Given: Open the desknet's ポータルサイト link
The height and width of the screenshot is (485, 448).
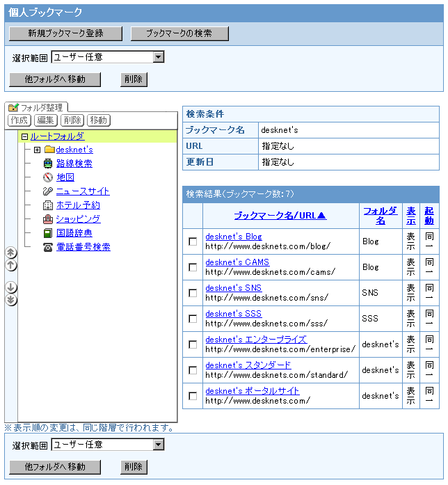Looking at the screenshot, I should click(x=253, y=390).
